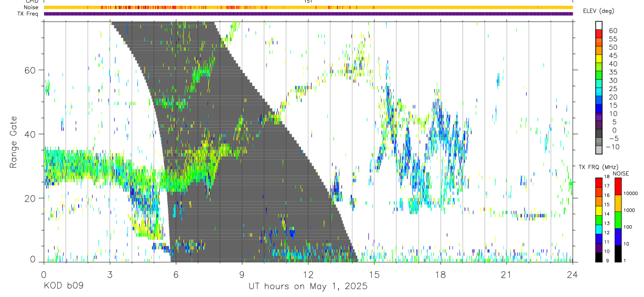Click the '35' tick on the elevation colorbar
This screenshot has width=644, height=297.
[612, 72]
